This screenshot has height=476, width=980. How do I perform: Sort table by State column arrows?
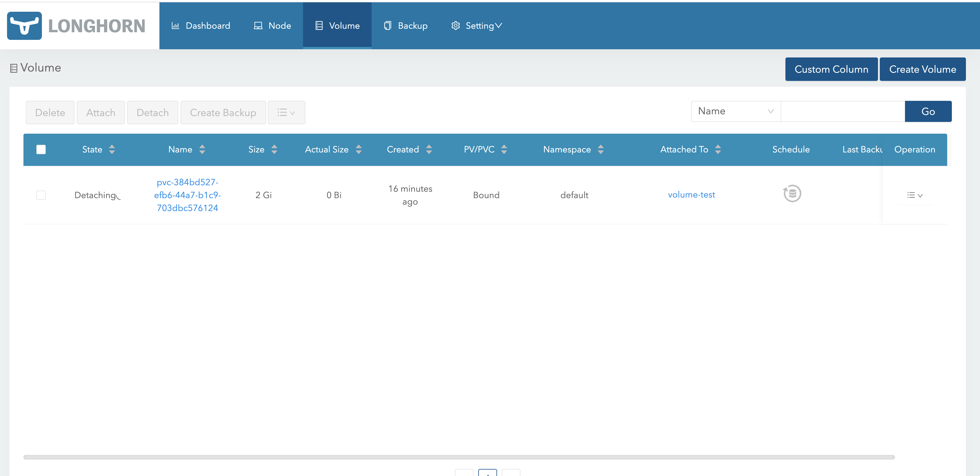112,149
